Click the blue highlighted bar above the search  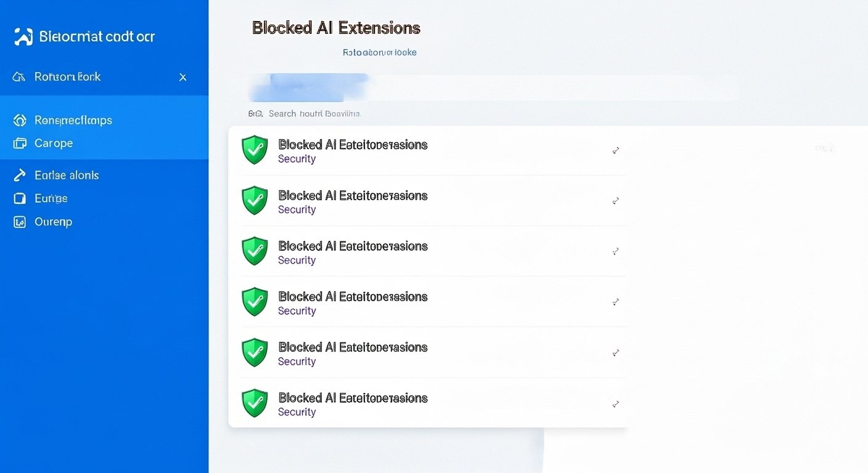click(x=308, y=87)
